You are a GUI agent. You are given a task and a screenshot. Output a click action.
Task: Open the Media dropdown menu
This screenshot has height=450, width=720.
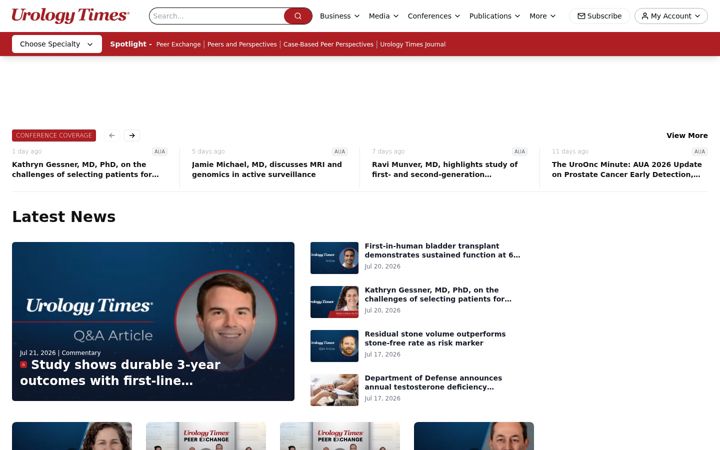(x=383, y=16)
